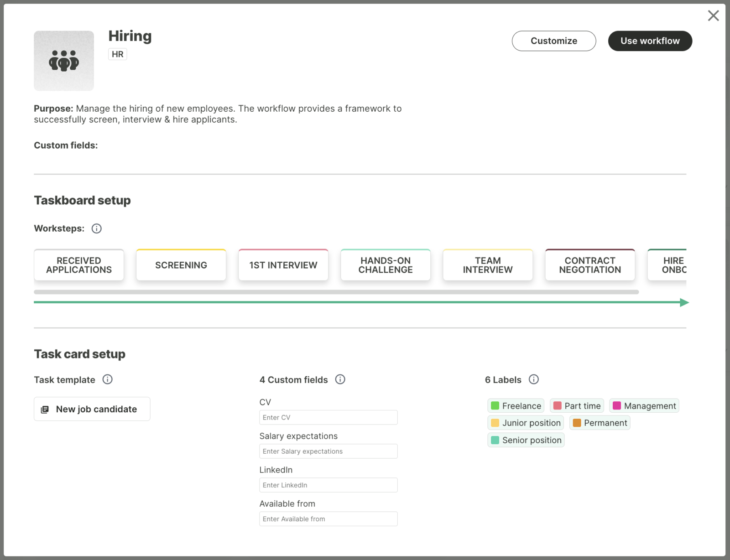Click the green Freelance label swatch
Viewport: 730px width, 560px height.
point(495,406)
